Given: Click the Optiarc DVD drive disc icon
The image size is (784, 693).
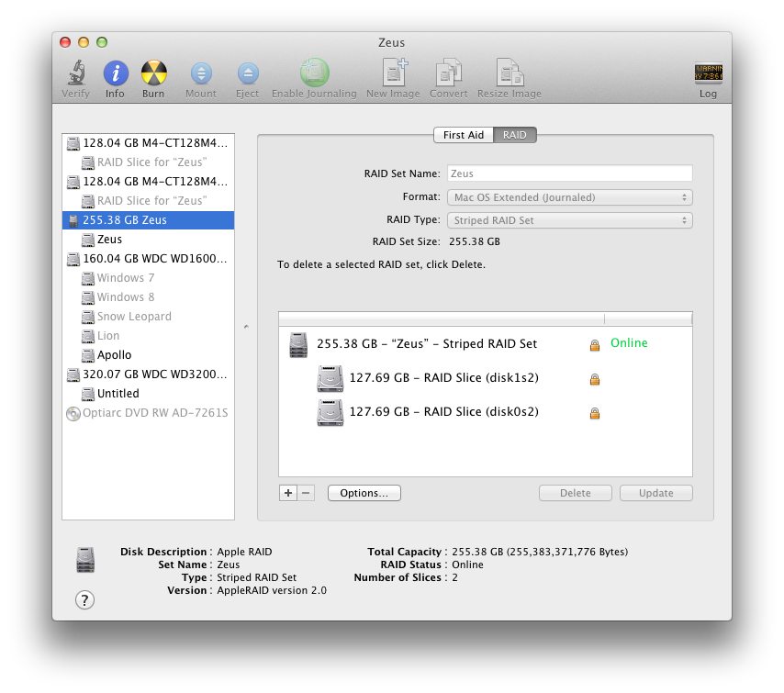Looking at the screenshot, I should pos(73,413).
